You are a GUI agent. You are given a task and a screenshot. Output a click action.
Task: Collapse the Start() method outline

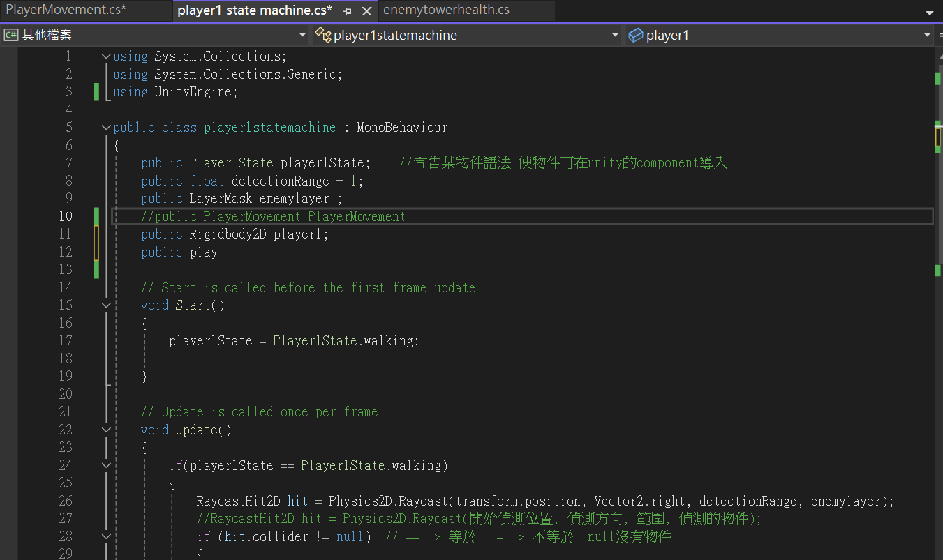[x=105, y=305]
